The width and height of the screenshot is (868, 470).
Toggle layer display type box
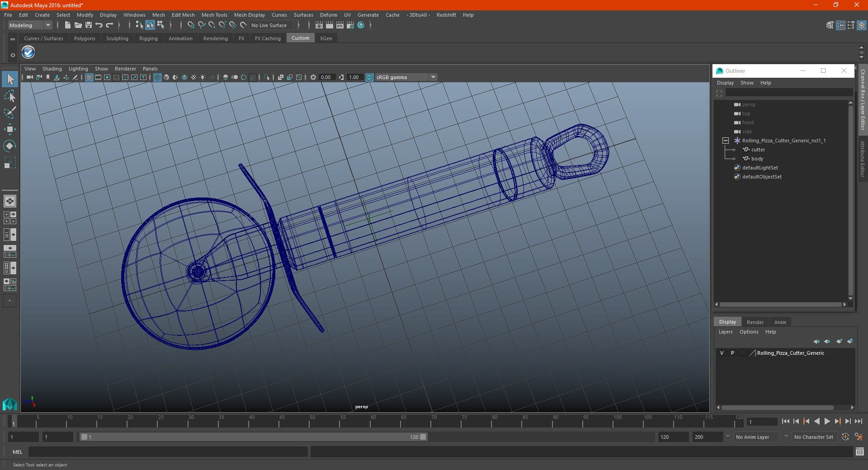pyautogui.click(x=743, y=353)
